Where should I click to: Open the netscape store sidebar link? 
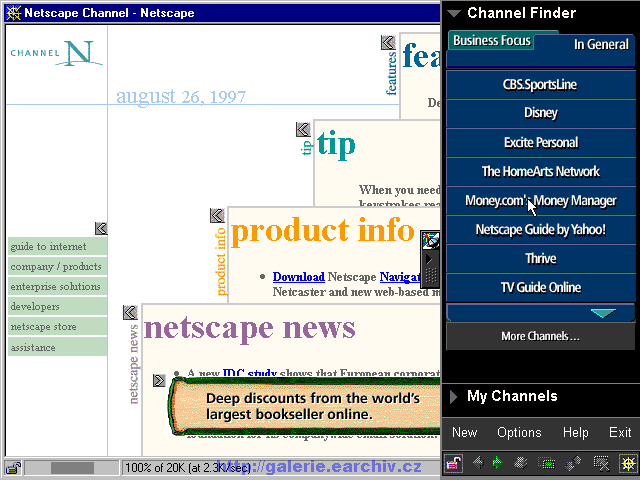click(58, 327)
